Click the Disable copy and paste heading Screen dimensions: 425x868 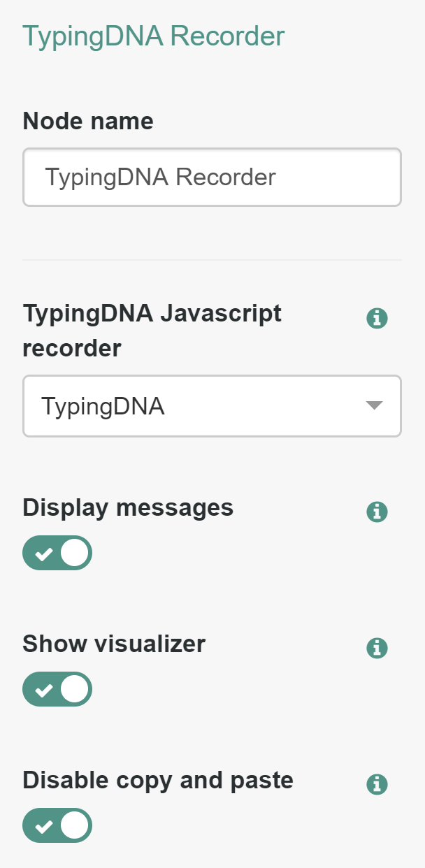157,780
